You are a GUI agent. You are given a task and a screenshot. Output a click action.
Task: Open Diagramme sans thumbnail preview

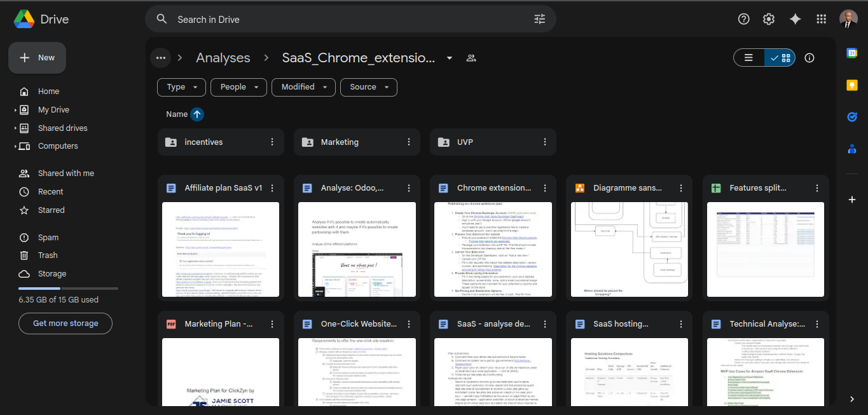pyautogui.click(x=630, y=249)
